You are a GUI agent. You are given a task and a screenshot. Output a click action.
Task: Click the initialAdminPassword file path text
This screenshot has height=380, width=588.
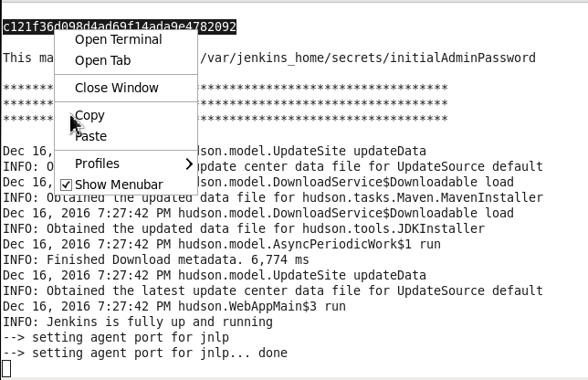pyautogui.click(x=368, y=58)
